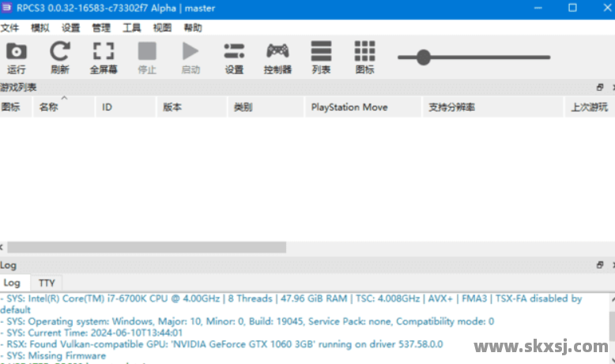
Task: Open 设置 settings toolbar icon
Action: pos(234,52)
